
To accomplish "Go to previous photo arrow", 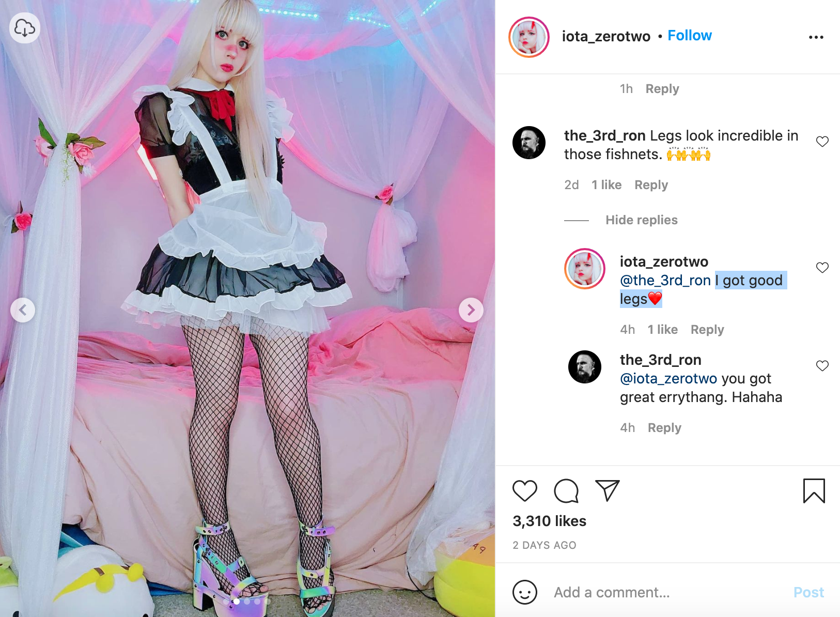I will [23, 310].
